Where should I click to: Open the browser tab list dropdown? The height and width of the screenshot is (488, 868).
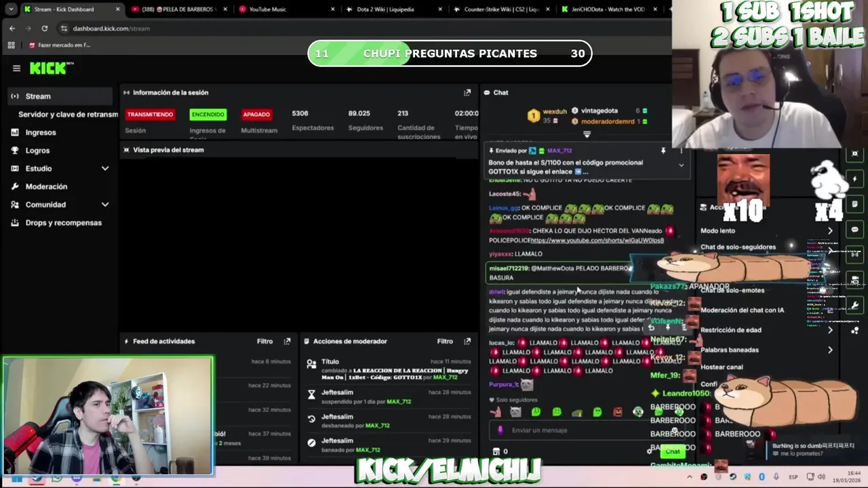[11, 9]
